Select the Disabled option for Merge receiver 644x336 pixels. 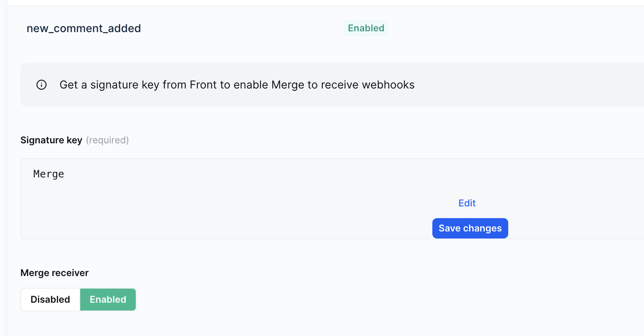point(50,300)
